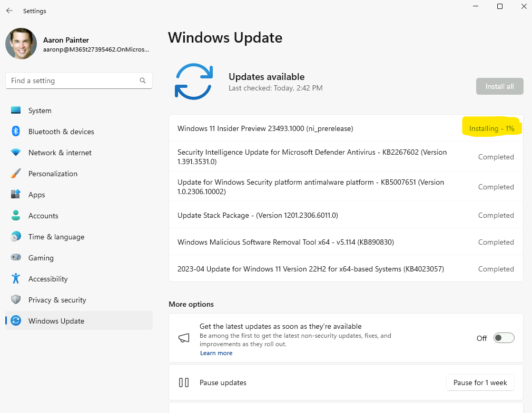Click the back arrow in Settings
The height and width of the screenshot is (413, 532).
pos(9,11)
